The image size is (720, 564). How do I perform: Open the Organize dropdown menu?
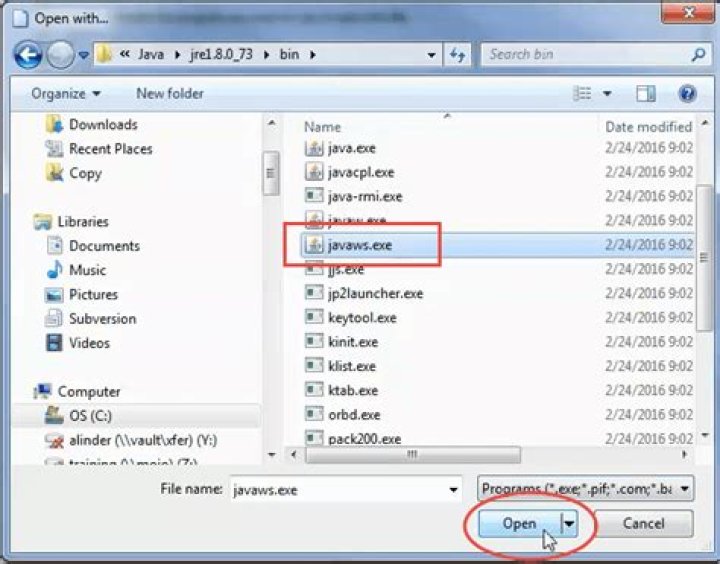66,93
